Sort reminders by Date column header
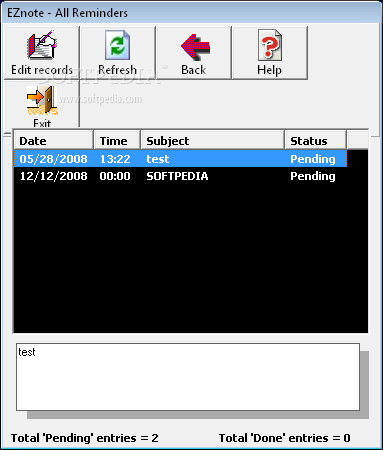Image resolution: width=383 pixels, height=450 pixels. (53, 141)
